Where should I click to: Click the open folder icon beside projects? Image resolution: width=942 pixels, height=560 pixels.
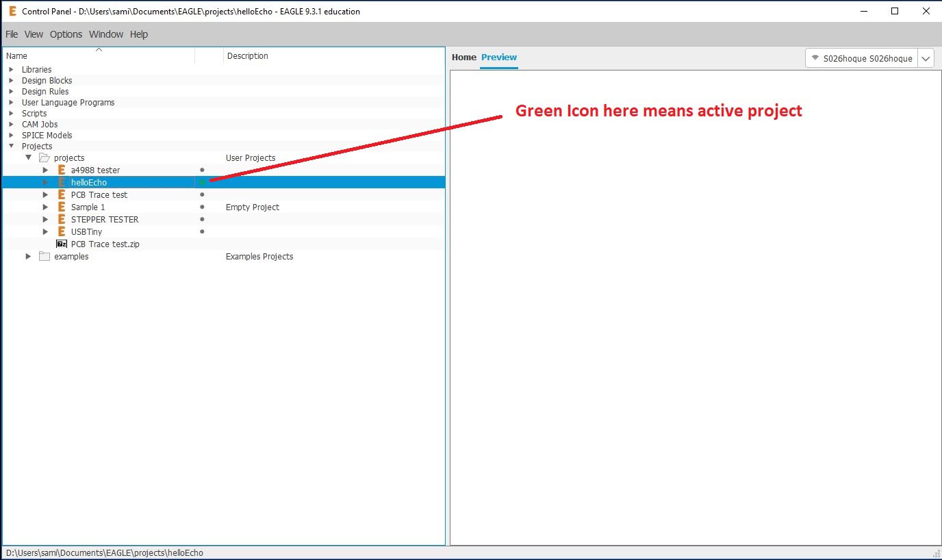44,157
